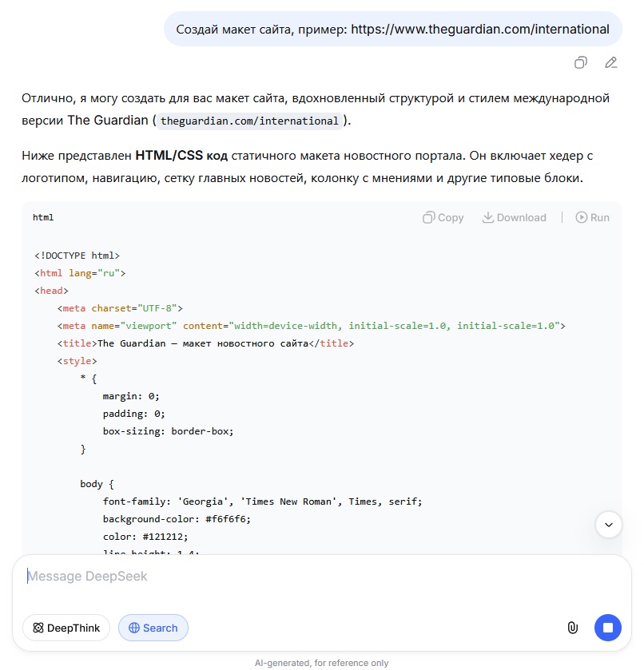Click the 'box-sizing: border-box;' line
This screenshot has width=644, height=670.
(x=168, y=431)
